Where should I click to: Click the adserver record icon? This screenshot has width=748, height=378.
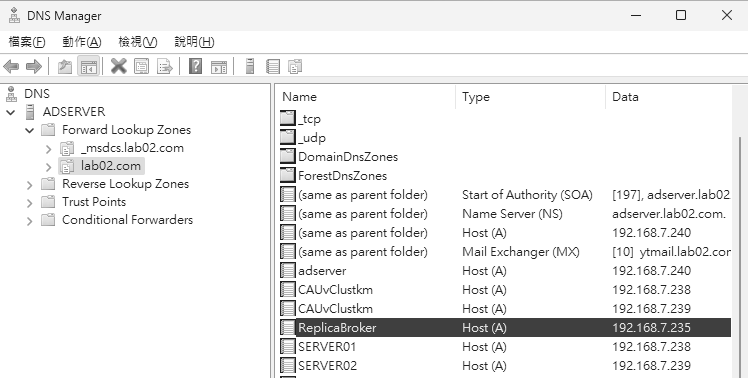288,271
